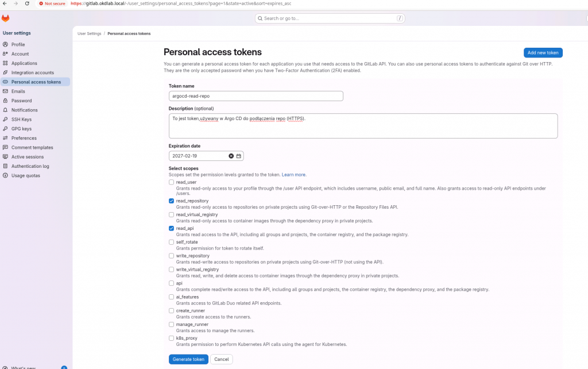Enable the write_repository scope checkbox
This screenshot has width=588, height=369.
click(171, 256)
